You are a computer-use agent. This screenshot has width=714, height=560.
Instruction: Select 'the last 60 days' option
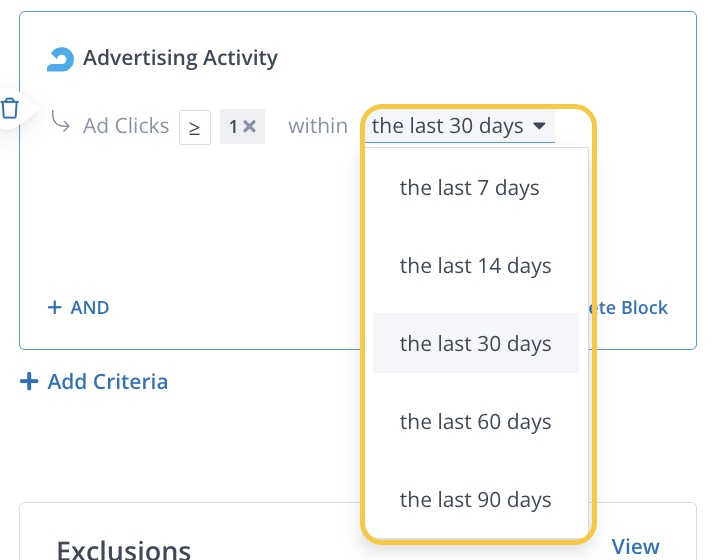(x=475, y=421)
